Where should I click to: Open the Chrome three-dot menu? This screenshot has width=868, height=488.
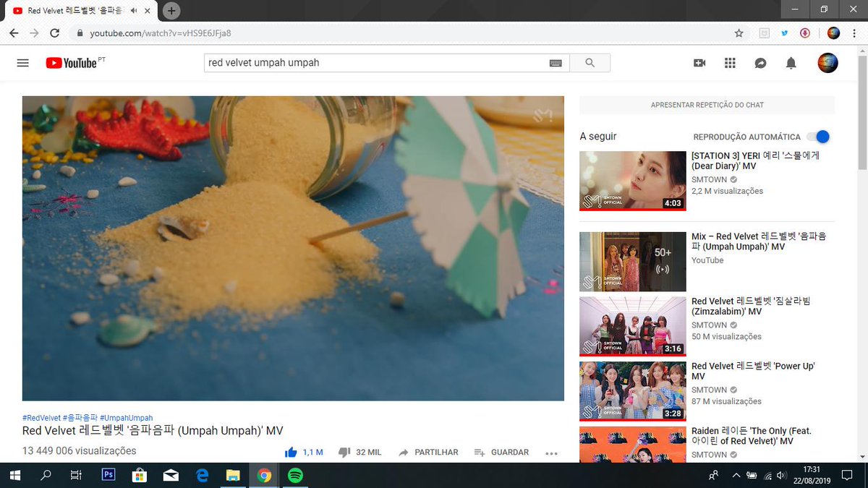[x=854, y=33]
